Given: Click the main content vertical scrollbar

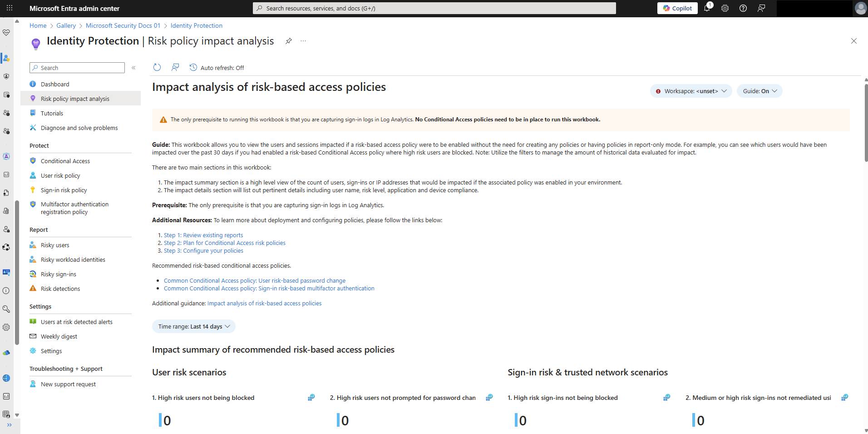Looking at the screenshot, I should coord(866,123).
